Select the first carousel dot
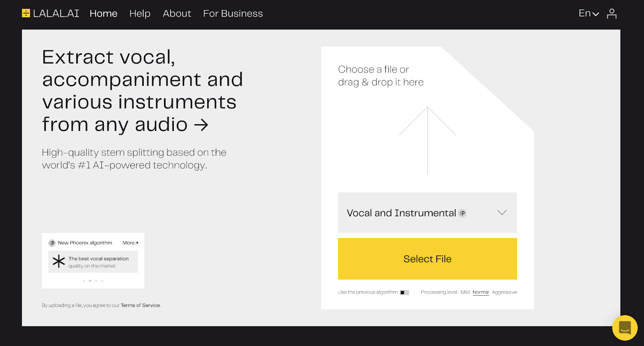Image resolution: width=644 pixels, height=346 pixels. (x=84, y=281)
